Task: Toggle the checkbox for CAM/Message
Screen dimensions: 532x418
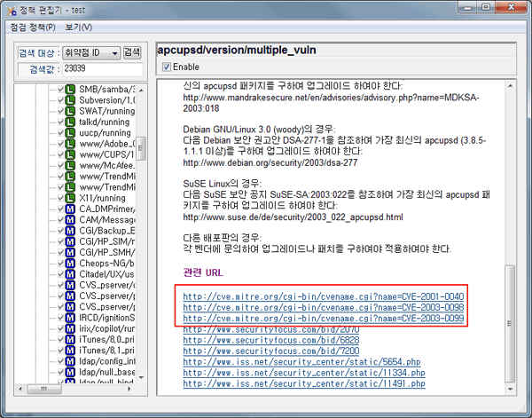Action: coord(60,220)
